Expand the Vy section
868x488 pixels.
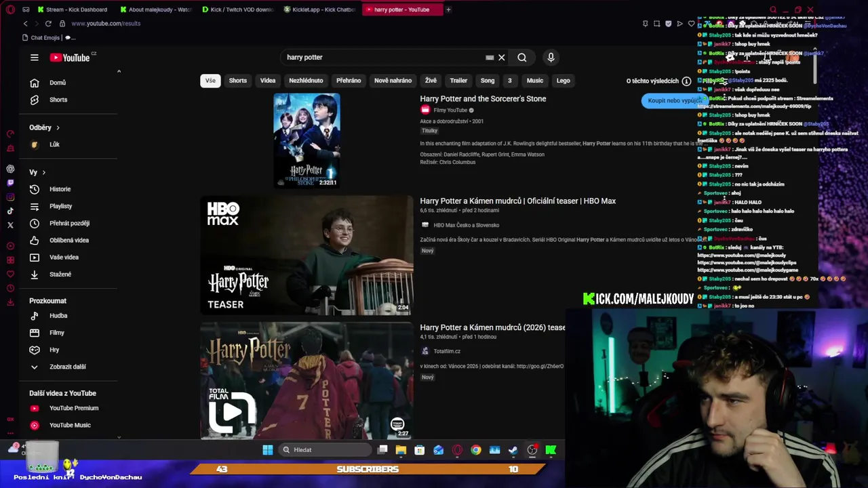[37, 172]
